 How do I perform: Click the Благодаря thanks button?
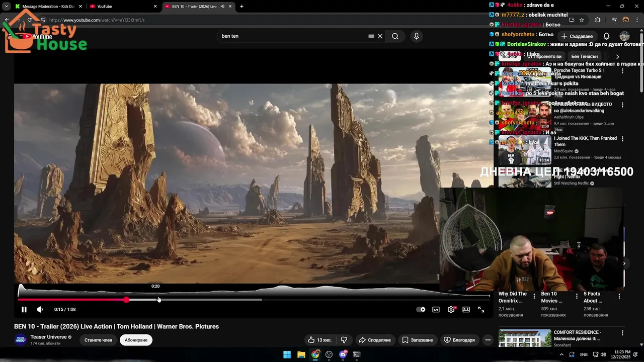(459, 340)
